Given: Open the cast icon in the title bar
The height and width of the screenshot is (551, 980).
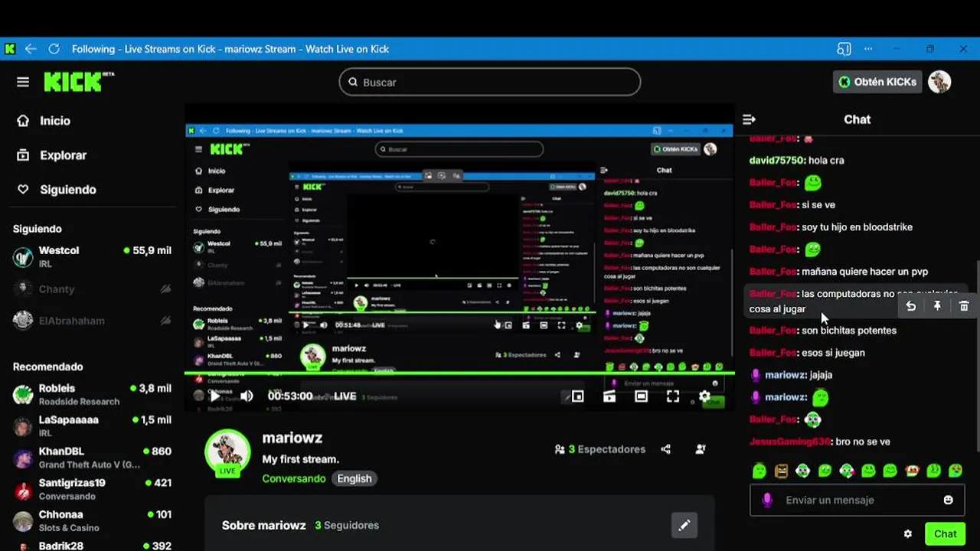Looking at the screenshot, I should tap(844, 49).
